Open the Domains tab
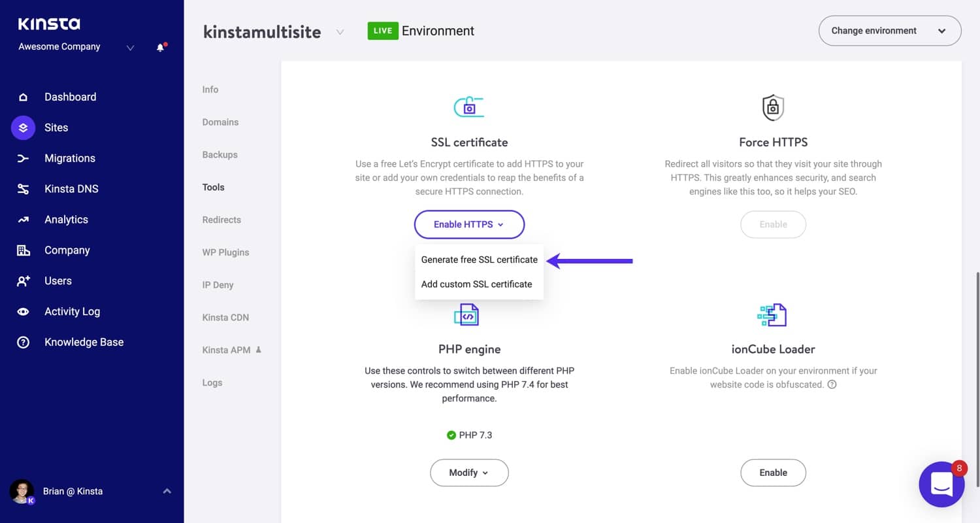 pos(220,122)
